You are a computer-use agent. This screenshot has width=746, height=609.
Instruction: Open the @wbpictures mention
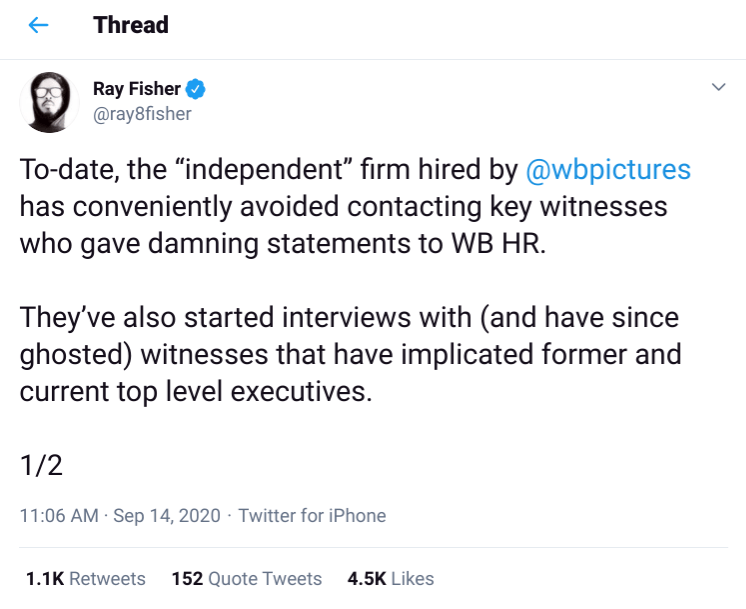pyautogui.click(x=608, y=170)
